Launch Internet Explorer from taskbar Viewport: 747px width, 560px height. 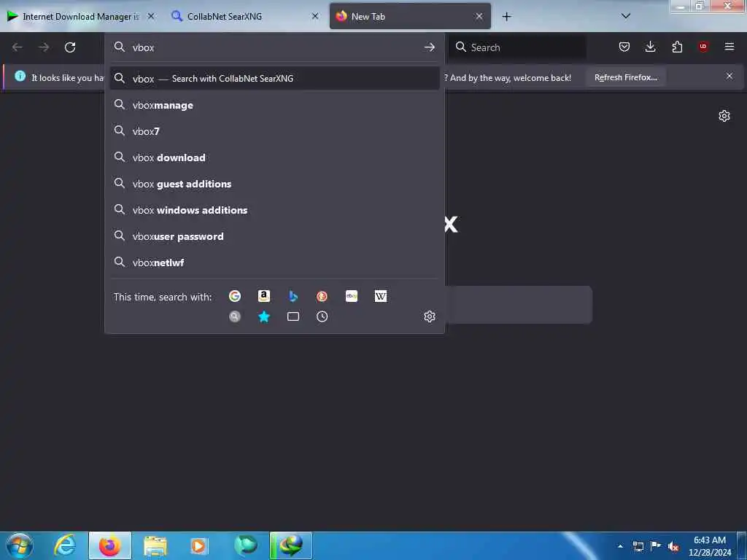click(x=65, y=545)
